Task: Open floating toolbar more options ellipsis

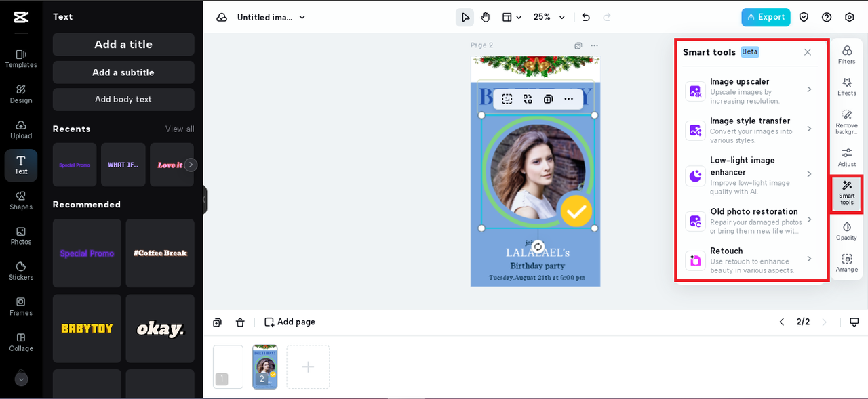Action: tap(568, 99)
